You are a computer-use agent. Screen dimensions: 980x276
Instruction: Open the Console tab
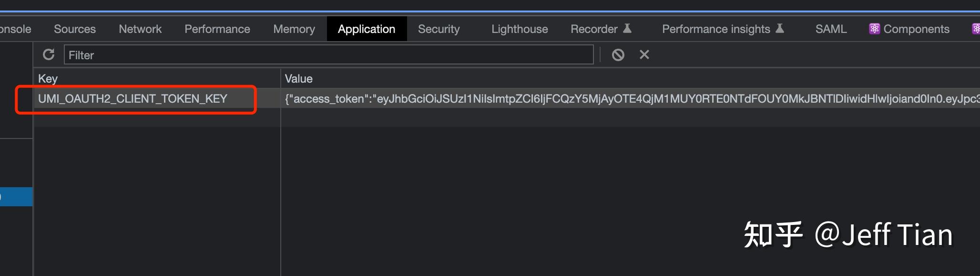tap(15, 29)
